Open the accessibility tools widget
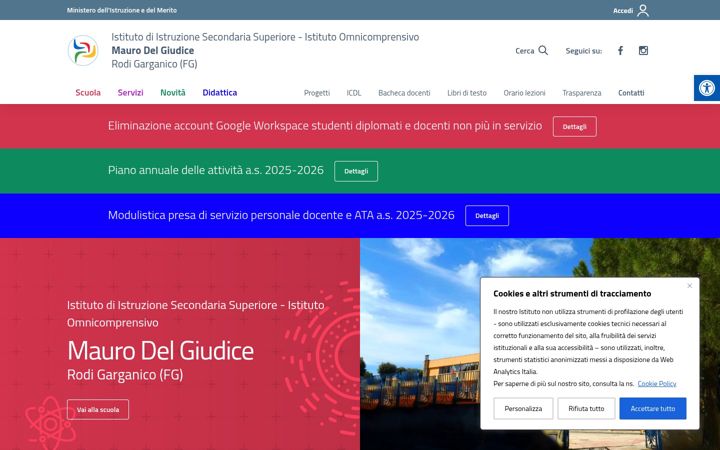 pos(707,88)
